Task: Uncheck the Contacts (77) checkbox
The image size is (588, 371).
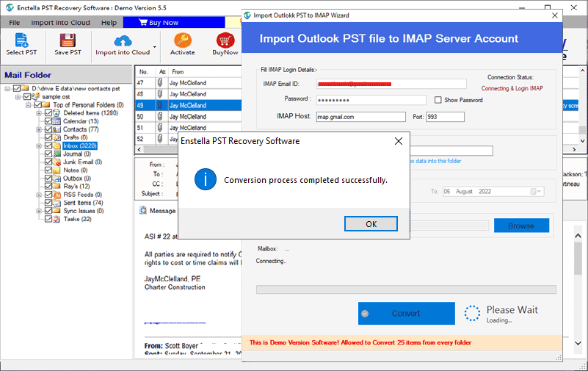Action: pyautogui.click(x=48, y=129)
